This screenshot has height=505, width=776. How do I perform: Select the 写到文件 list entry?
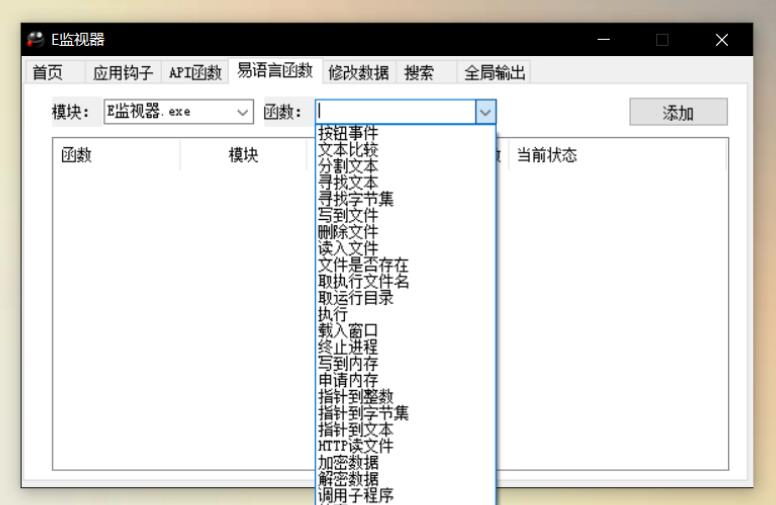[x=348, y=215]
